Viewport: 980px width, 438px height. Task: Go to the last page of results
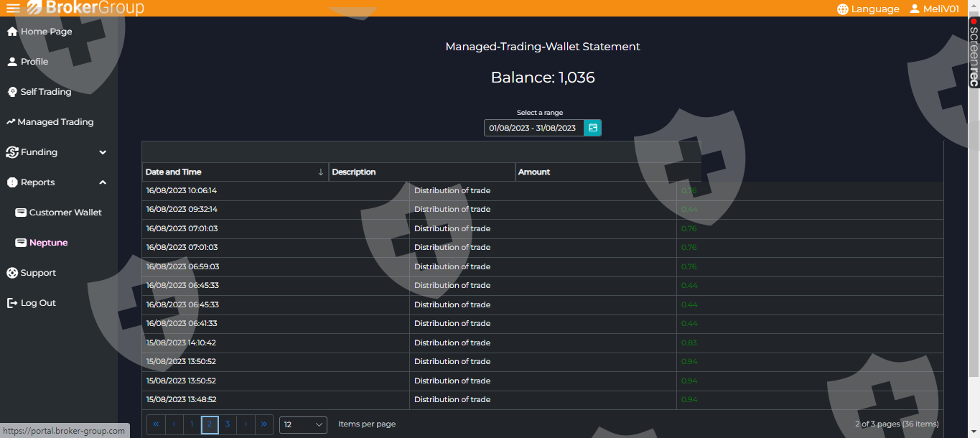pos(263,424)
